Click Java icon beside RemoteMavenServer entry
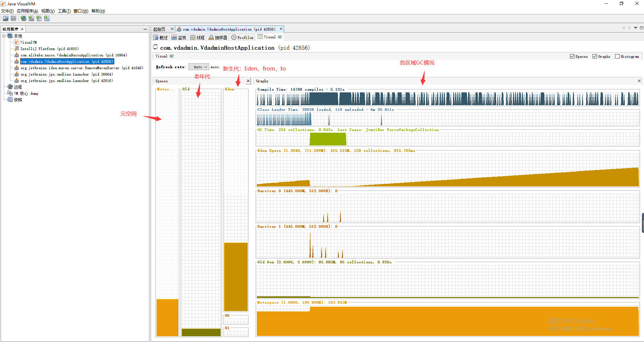The width and height of the screenshot is (644, 342). [16, 68]
